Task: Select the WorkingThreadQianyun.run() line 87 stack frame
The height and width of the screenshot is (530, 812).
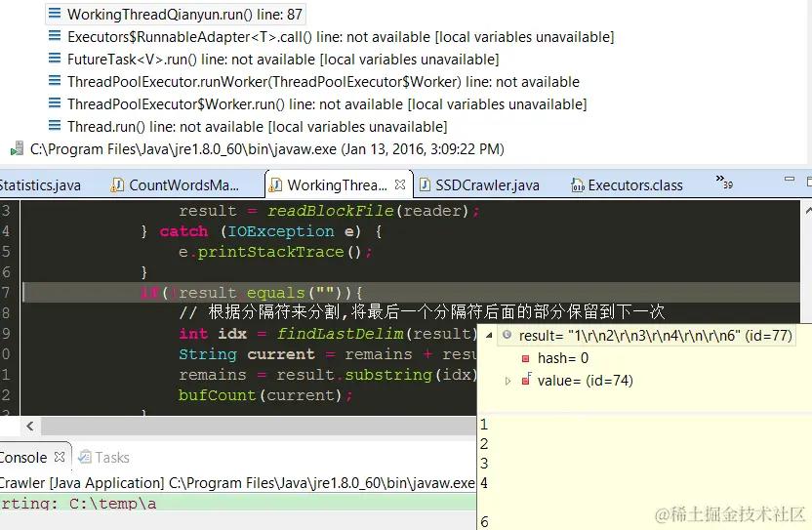Action: (176, 15)
